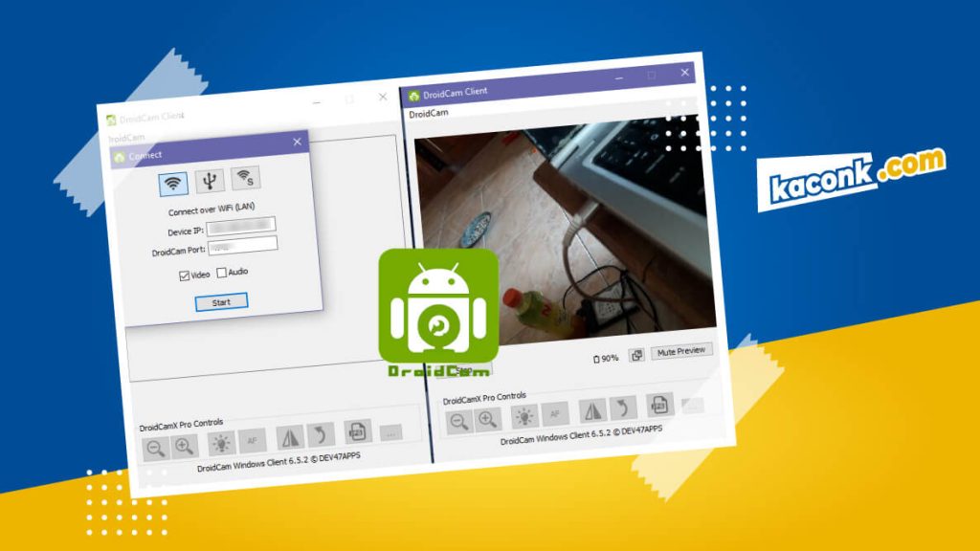Toggle LED light in preview window controls

point(523,416)
